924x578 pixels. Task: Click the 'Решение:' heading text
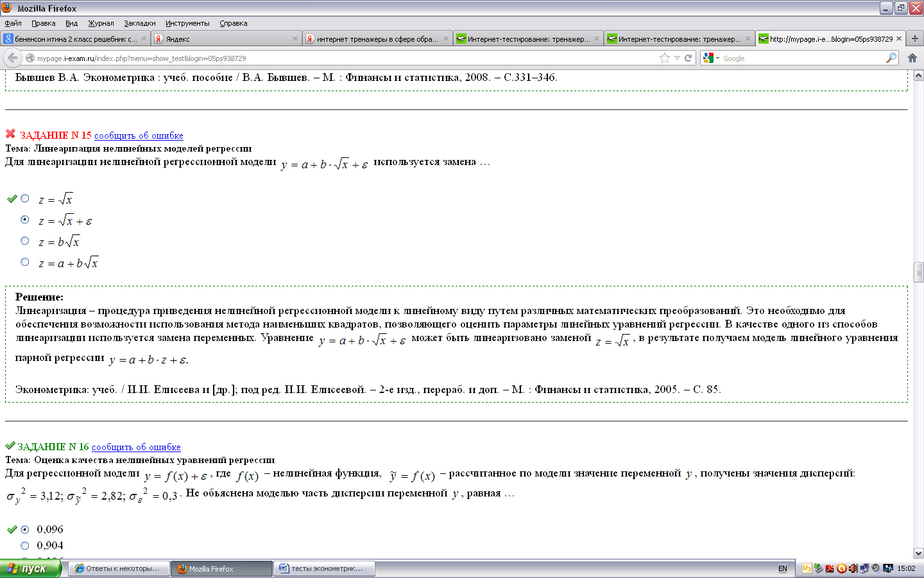(39, 297)
